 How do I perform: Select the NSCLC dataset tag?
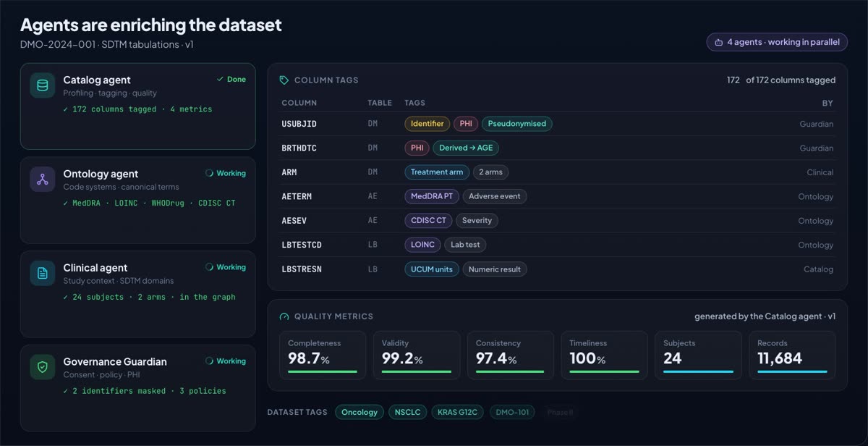coord(408,412)
